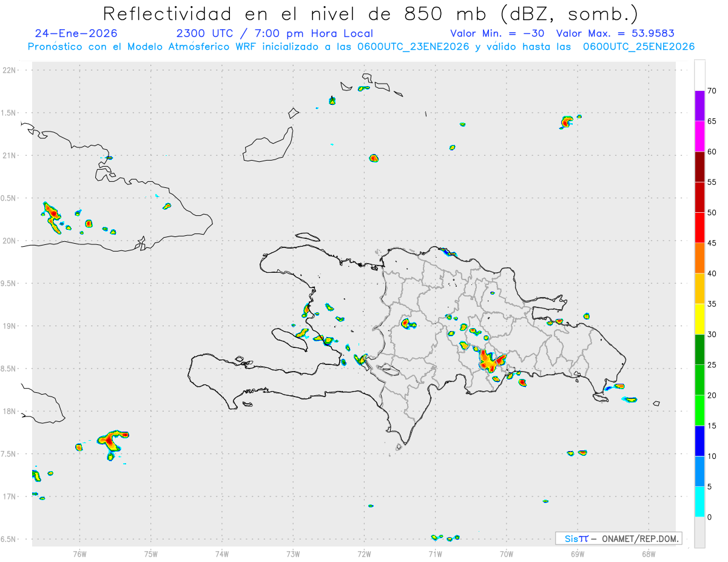Select the 'Valor Max. = 53.9583' text

615,33
